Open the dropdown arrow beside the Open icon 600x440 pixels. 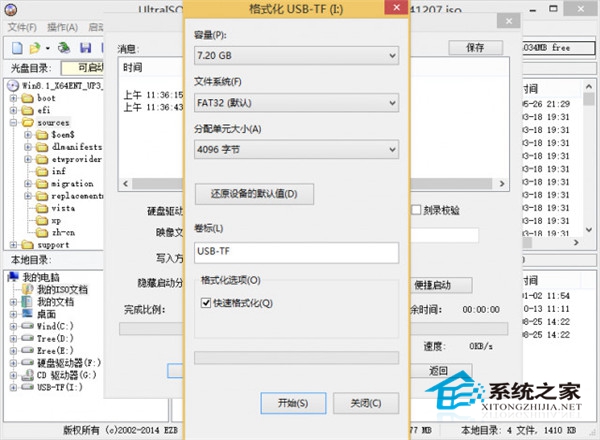pos(48,49)
